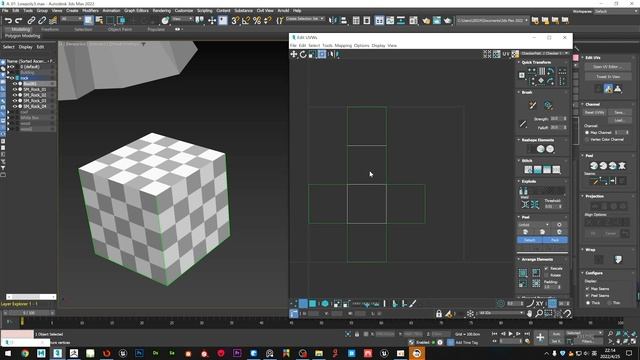640x360 pixels.
Task: Open the Rendering menu
Action: (x=162, y=11)
